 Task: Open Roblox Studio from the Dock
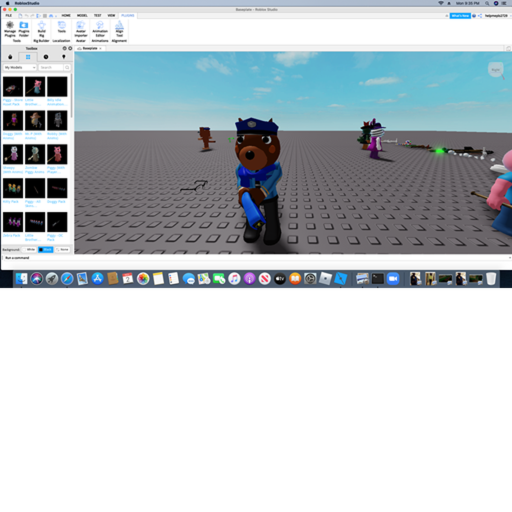(x=341, y=279)
